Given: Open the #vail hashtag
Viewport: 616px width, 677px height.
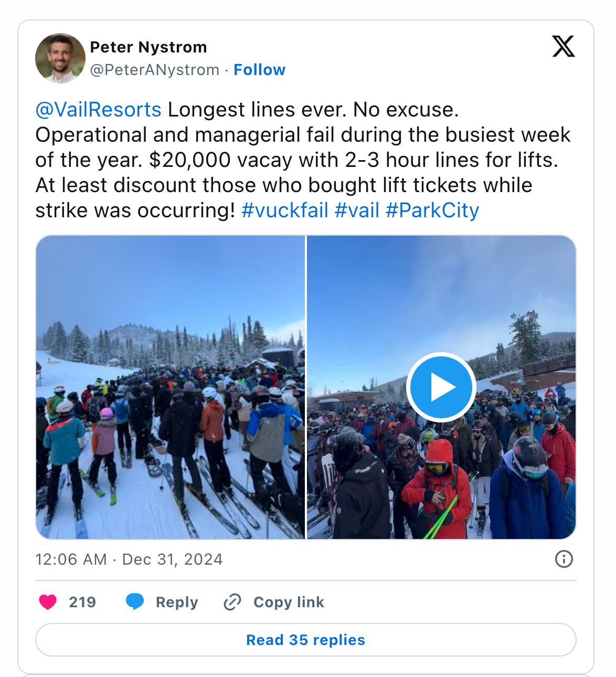Looking at the screenshot, I should (x=357, y=210).
